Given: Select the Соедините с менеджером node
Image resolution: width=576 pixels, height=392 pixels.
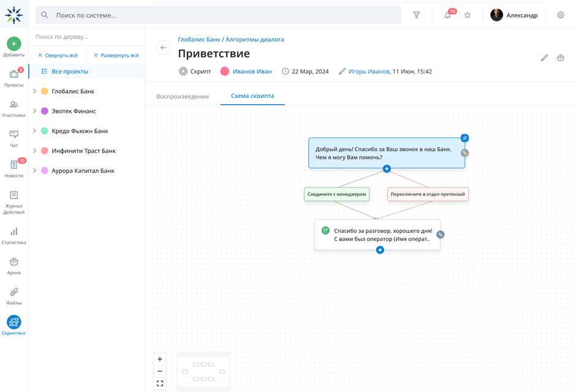Looking at the screenshot, I should pyautogui.click(x=336, y=194).
